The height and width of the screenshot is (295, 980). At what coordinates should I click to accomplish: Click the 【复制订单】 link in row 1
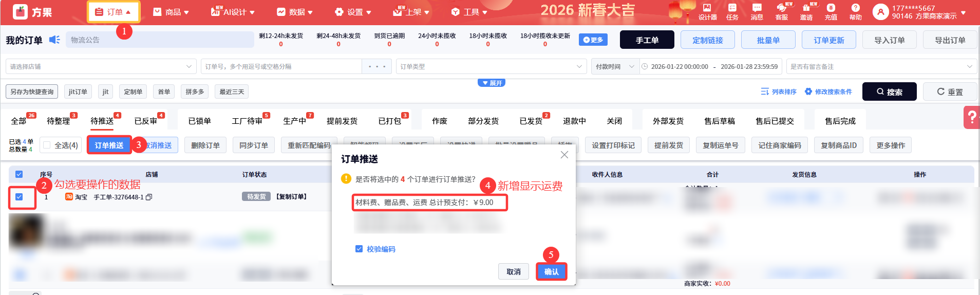[x=291, y=197]
